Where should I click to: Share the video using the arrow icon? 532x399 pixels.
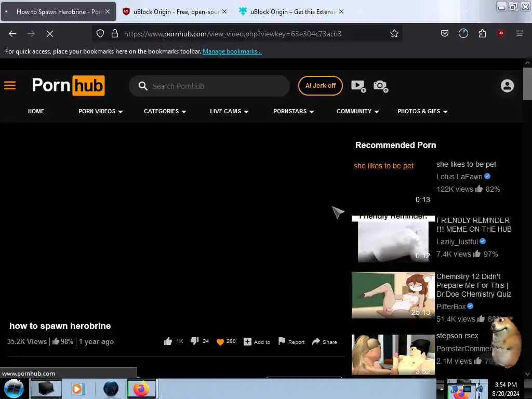click(316, 341)
